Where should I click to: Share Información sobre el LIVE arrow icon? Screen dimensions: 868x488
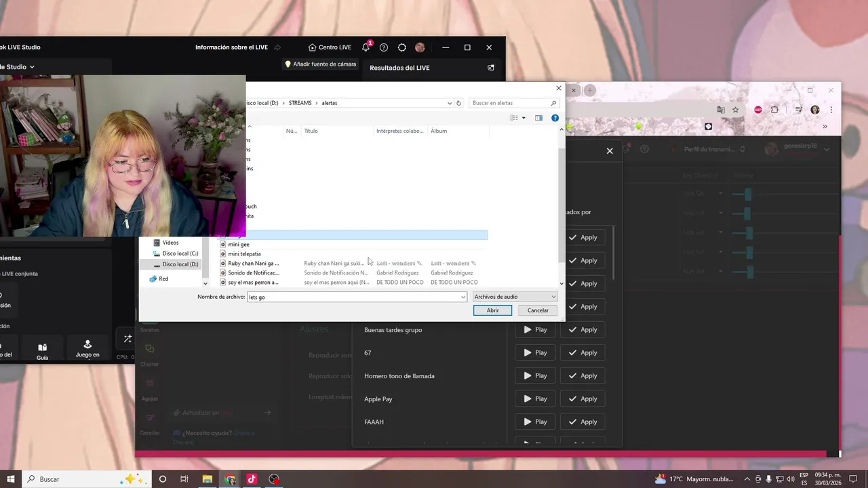click(277, 47)
